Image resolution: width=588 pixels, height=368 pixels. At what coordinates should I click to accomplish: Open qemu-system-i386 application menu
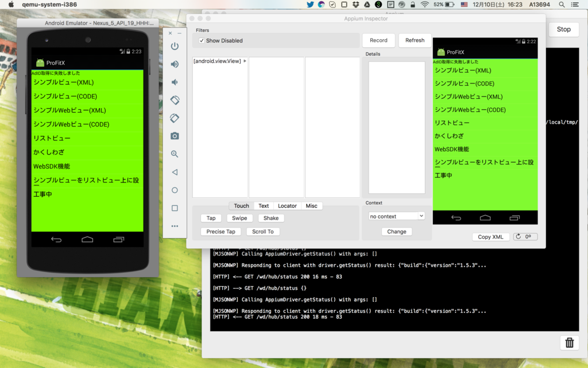pyautogui.click(x=49, y=5)
